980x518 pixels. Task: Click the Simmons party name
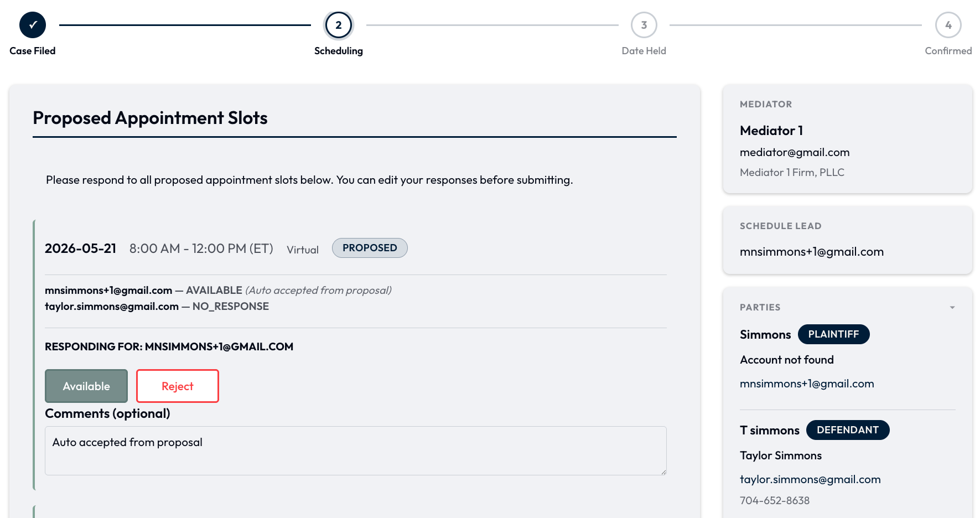(x=765, y=335)
